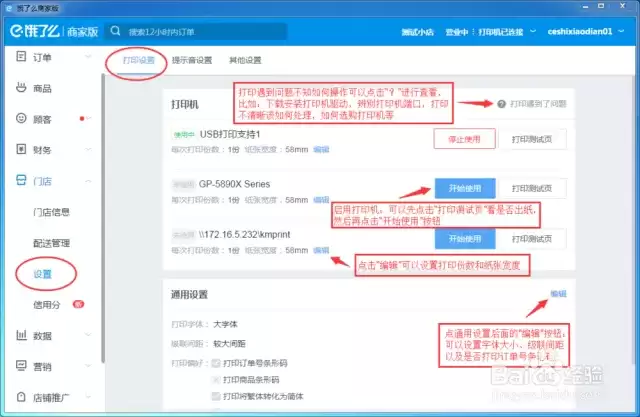Click 停止使用 for USB打印支持1
The image size is (640, 417).
(x=464, y=139)
